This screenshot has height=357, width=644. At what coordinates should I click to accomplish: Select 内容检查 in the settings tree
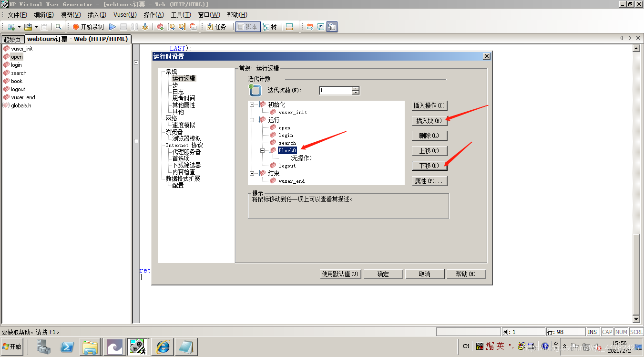tap(184, 172)
